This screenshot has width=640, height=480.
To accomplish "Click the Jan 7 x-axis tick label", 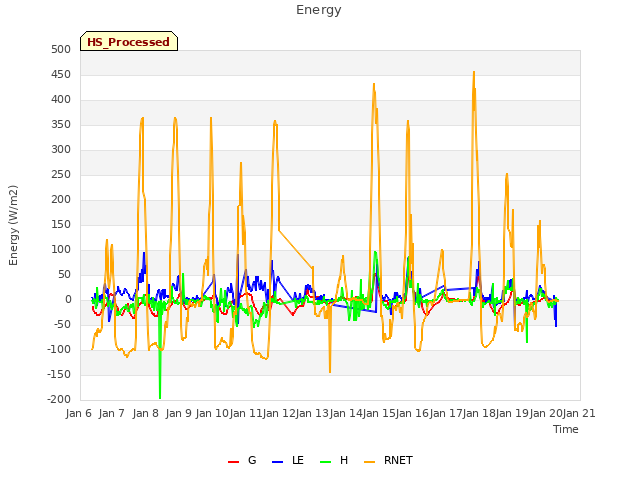I will coord(112,413).
